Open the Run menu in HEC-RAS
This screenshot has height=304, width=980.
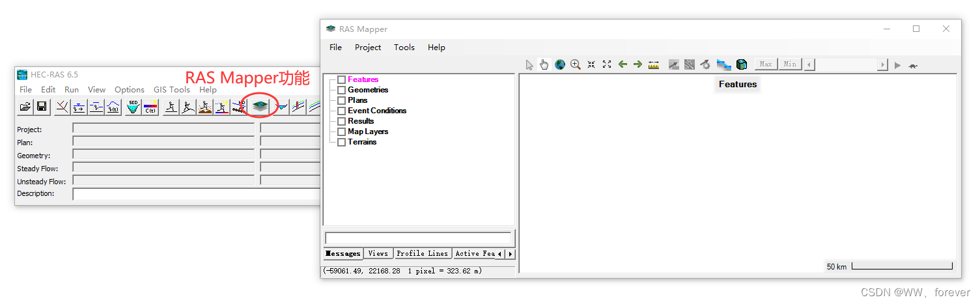click(72, 90)
